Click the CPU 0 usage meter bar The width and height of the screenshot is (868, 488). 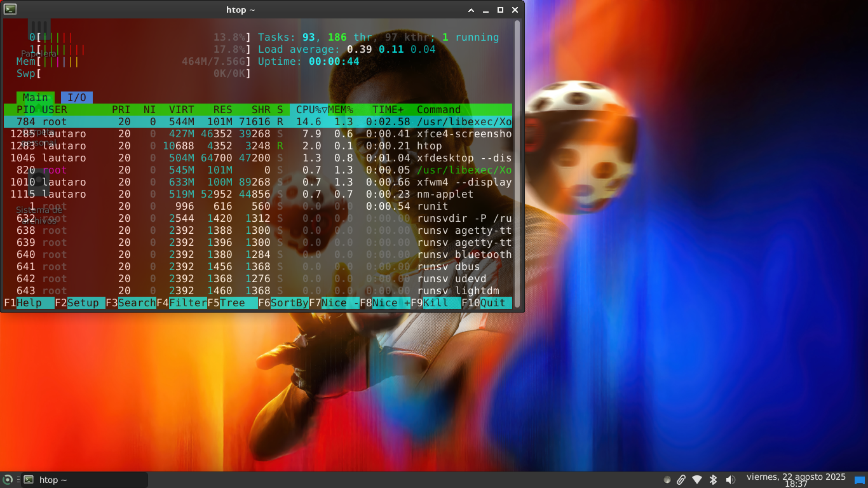(x=144, y=37)
